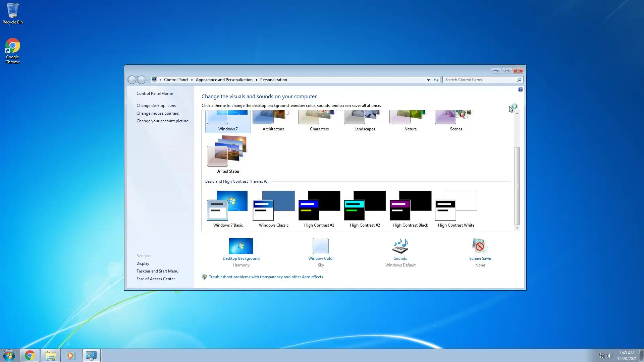Click the volume speaker tray icon
The image size is (644, 362).
(610, 356)
